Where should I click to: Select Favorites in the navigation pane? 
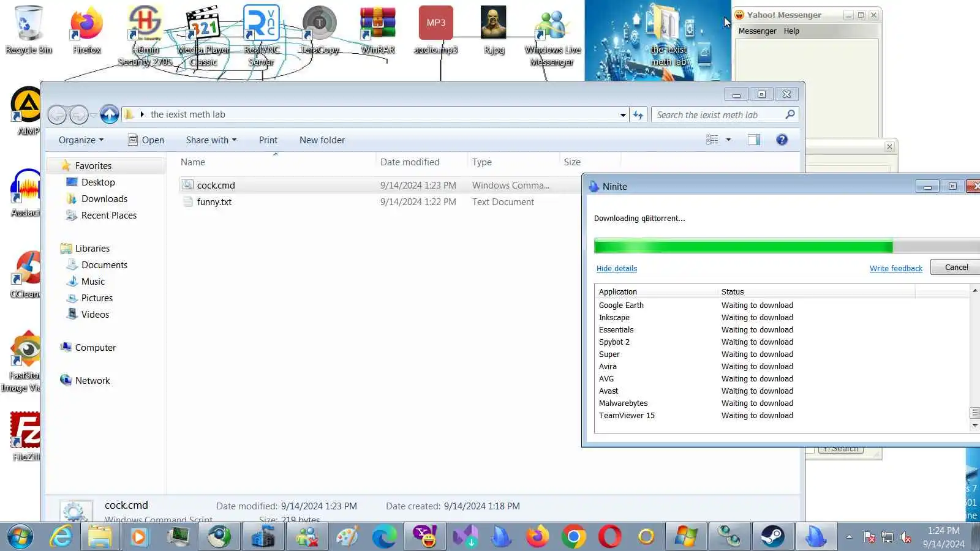point(93,165)
